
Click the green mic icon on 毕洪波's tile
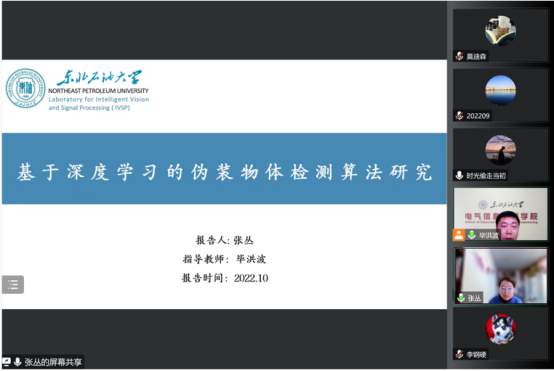tap(471, 235)
